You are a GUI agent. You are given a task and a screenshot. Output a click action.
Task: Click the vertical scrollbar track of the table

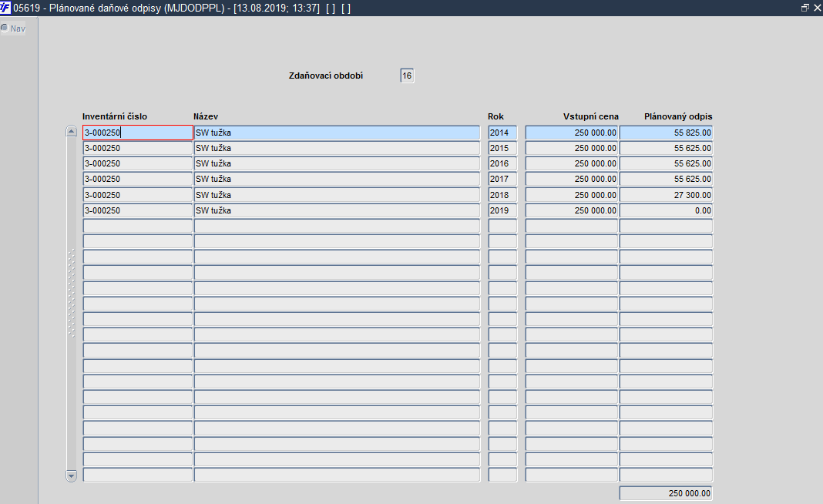(72, 304)
